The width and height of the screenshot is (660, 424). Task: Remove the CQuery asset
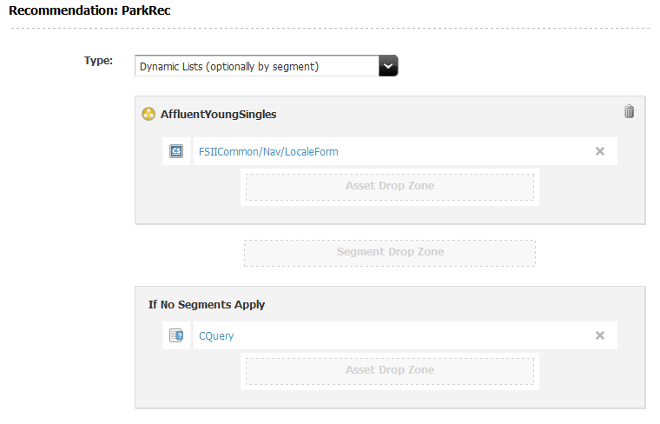[x=600, y=336]
